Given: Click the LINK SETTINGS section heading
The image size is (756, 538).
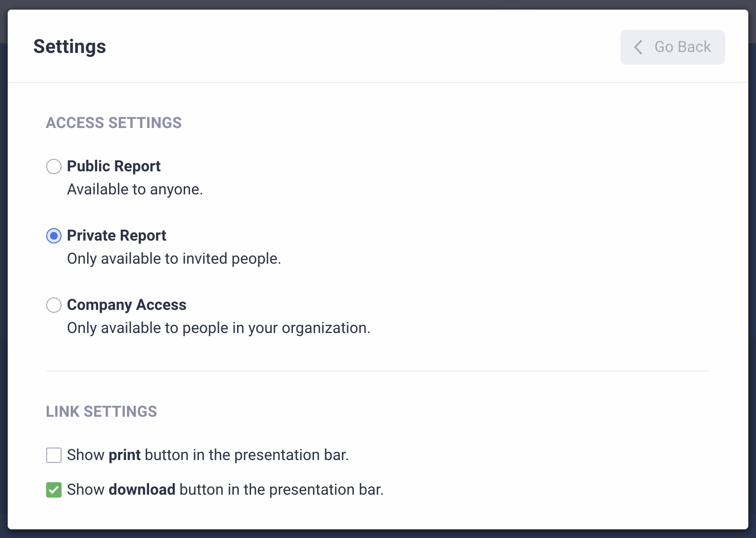Looking at the screenshot, I should (x=101, y=411).
